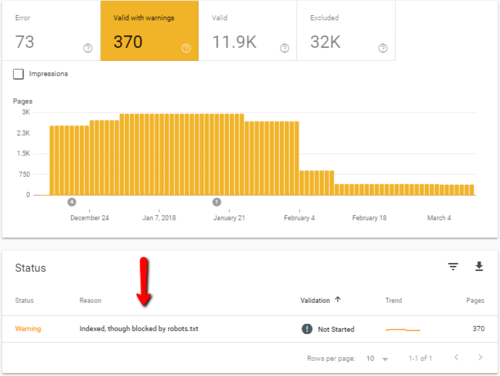This screenshot has height=376, width=500.
Task: Click the 1-1 of 1 pagination text
Action: click(420, 358)
